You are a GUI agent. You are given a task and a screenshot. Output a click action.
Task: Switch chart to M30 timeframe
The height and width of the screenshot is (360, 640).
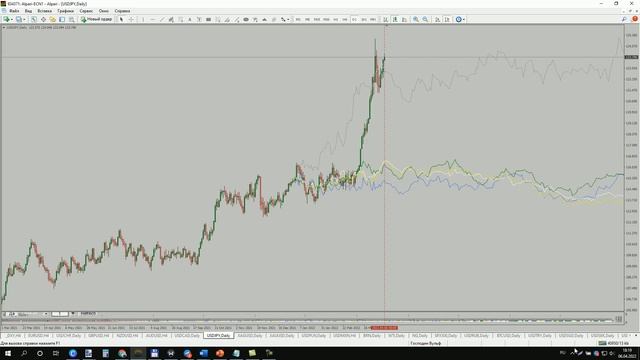tap(326, 19)
